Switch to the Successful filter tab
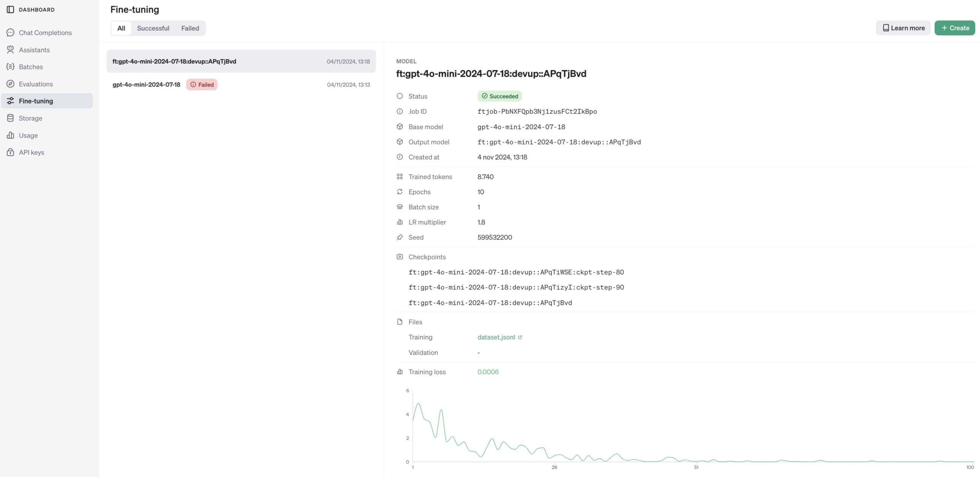The image size is (980, 477). pyautogui.click(x=153, y=28)
